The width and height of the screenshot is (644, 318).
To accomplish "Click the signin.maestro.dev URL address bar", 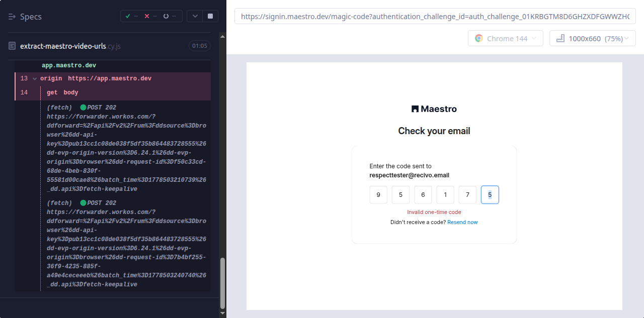I will (x=435, y=16).
